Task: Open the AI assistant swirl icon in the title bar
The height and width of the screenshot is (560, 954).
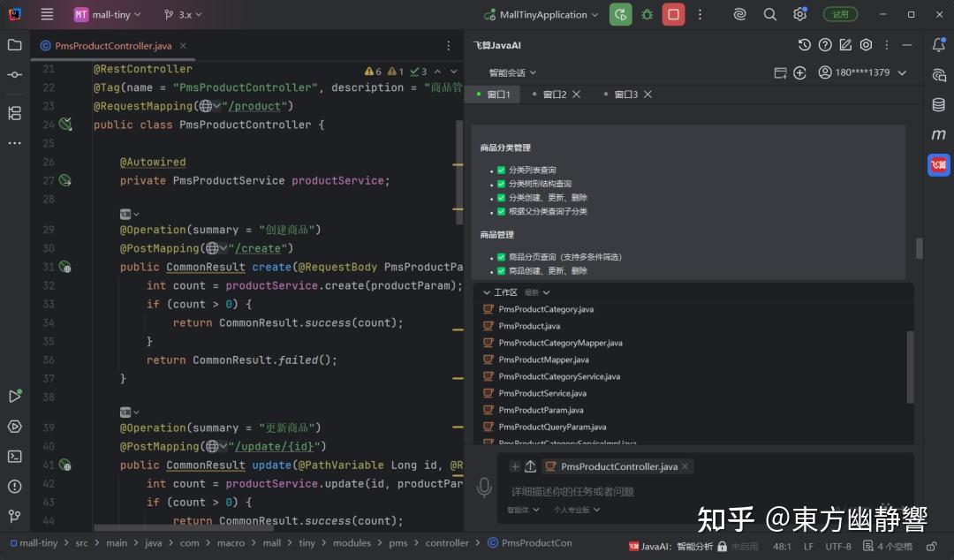Action: point(740,15)
